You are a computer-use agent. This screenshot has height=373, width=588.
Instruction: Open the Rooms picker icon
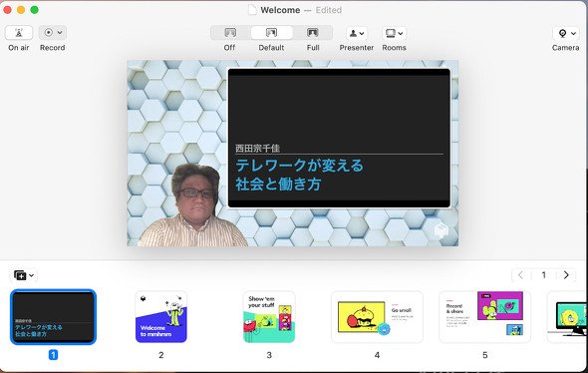(x=391, y=33)
